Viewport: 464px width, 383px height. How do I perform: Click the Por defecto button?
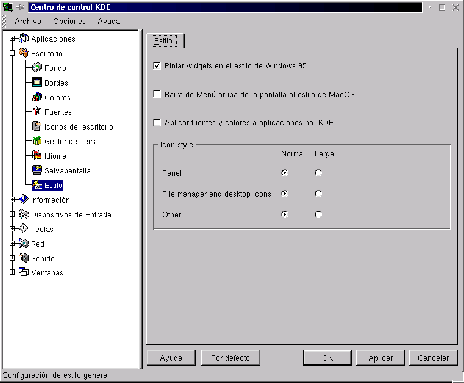(x=230, y=358)
